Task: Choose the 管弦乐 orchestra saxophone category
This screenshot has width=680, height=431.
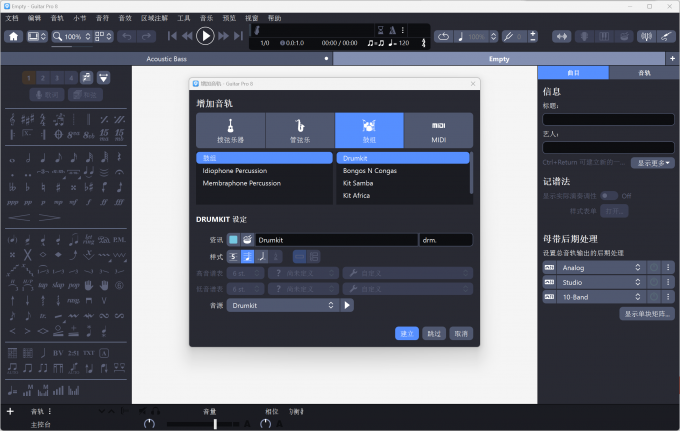Action: [300, 130]
